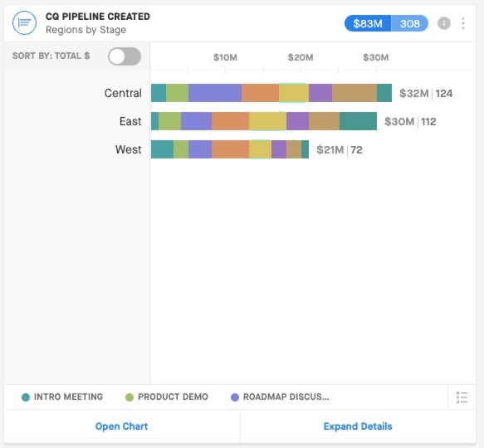
Task: Open the info icon in header
Action: coord(444,23)
